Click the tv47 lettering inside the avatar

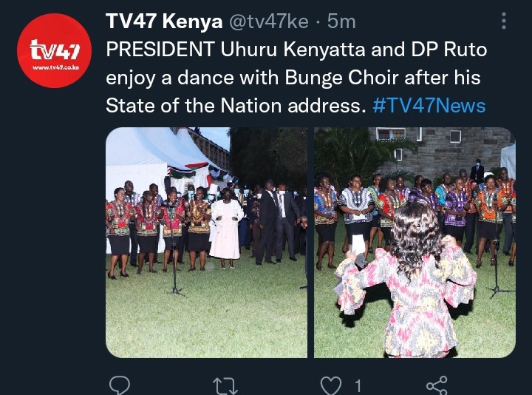tap(55, 50)
